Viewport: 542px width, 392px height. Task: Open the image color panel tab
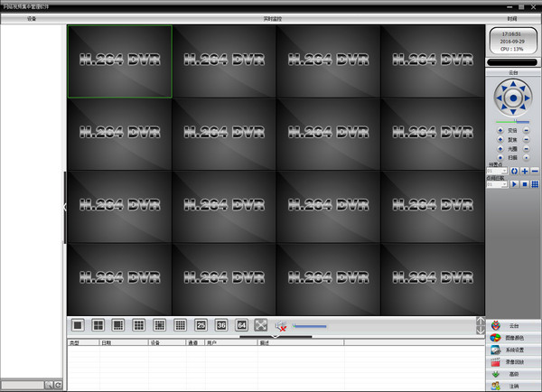pos(514,338)
